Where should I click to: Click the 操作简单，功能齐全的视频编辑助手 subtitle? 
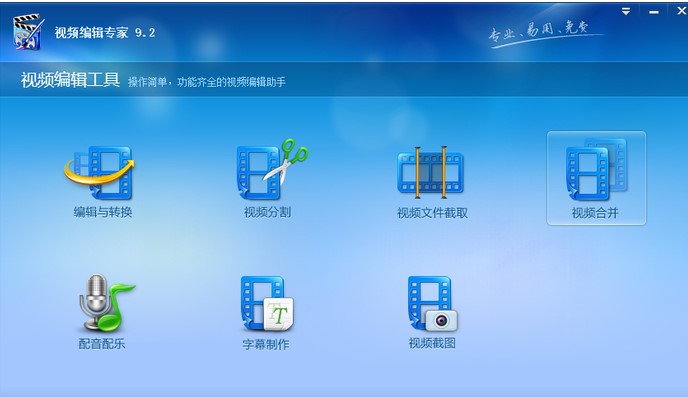[x=207, y=82]
